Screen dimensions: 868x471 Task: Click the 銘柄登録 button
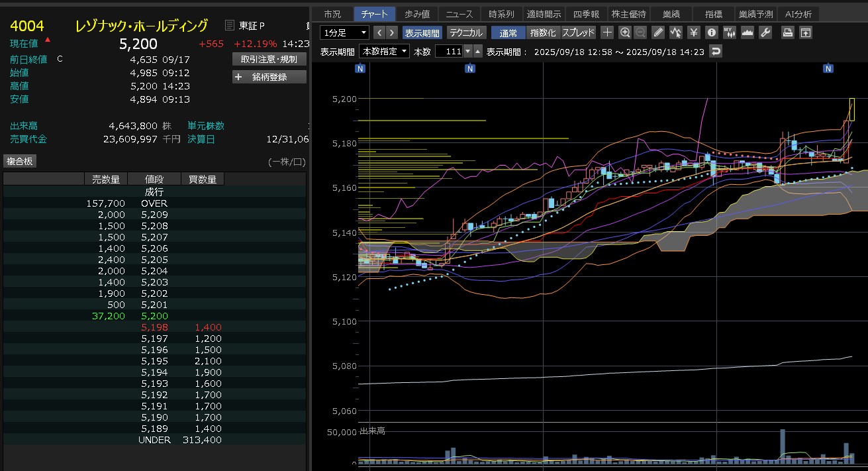pos(269,77)
